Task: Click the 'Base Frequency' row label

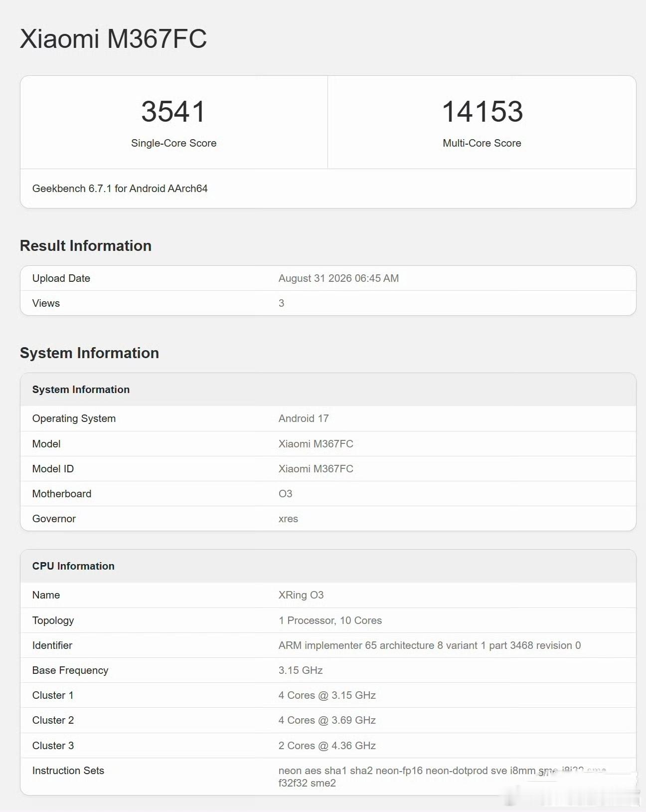Action: 70,670
